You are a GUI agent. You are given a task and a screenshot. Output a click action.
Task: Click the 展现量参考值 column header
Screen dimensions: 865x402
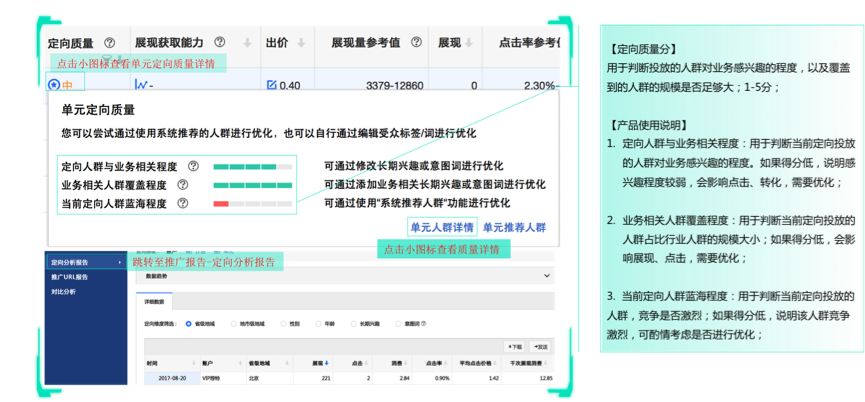[366, 42]
